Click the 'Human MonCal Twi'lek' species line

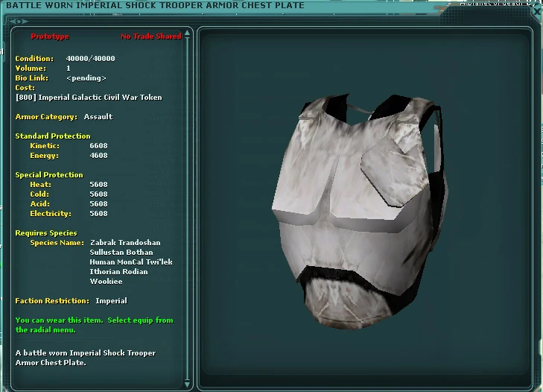(131, 262)
